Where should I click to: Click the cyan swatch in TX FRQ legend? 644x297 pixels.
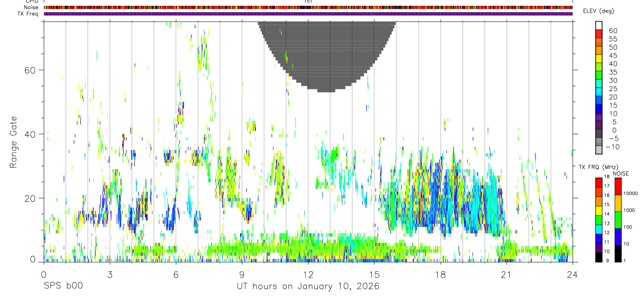[x=599, y=229]
